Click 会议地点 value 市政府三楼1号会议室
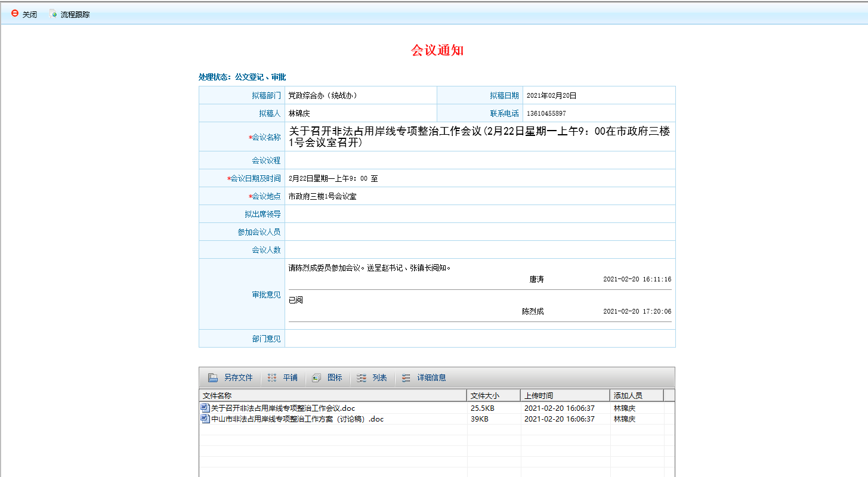 point(322,196)
